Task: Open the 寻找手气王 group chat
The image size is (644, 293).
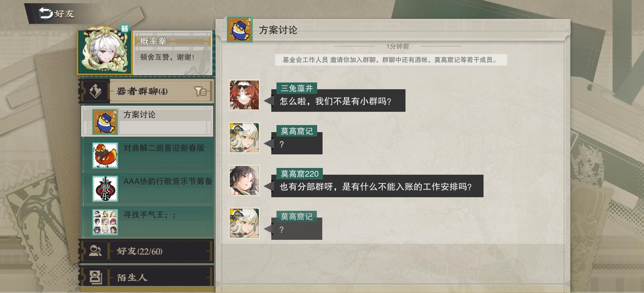Action: (x=147, y=222)
